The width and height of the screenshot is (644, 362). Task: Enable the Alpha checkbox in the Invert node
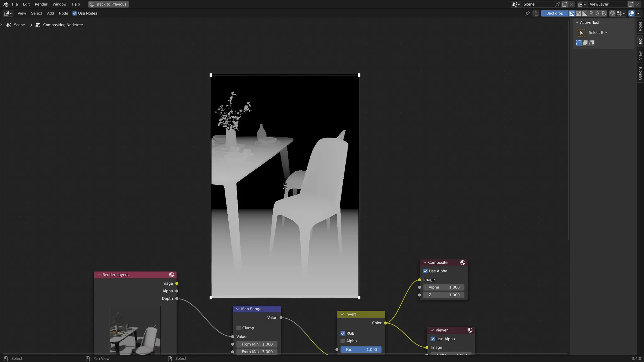point(343,341)
